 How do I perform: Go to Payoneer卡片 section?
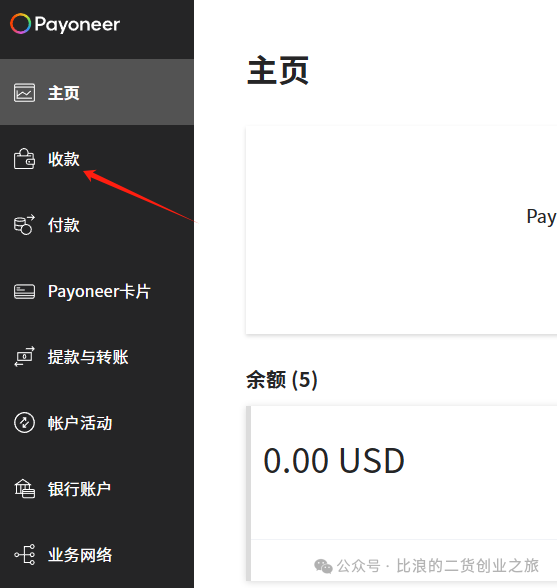click(97, 291)
